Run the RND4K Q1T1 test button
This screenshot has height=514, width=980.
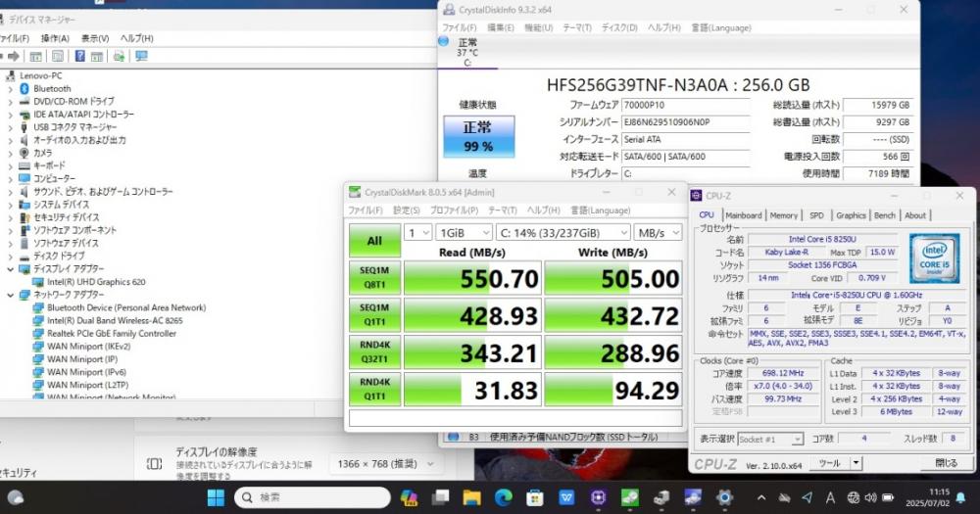click(x=374, y=389)
